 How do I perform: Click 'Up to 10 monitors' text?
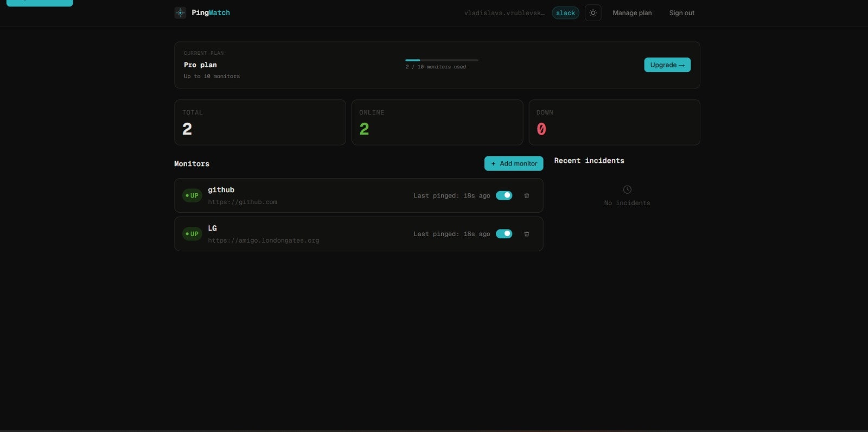pos(212,77)
